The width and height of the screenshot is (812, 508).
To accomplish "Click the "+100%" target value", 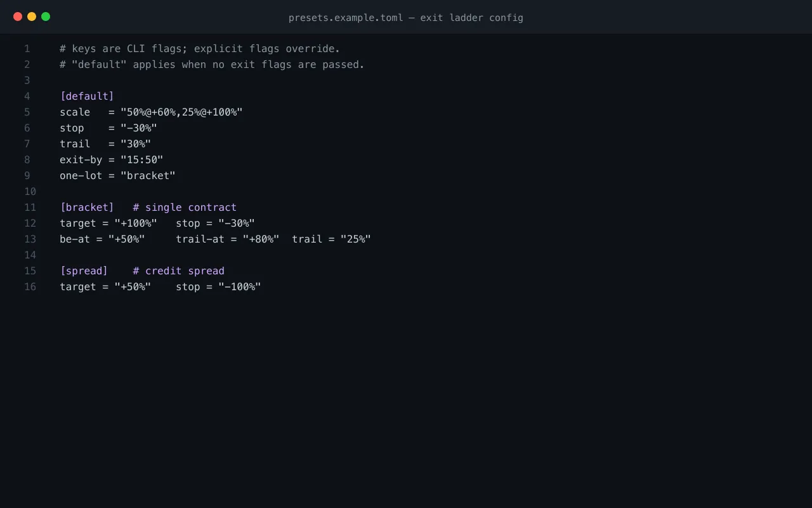I will (136, 224).
